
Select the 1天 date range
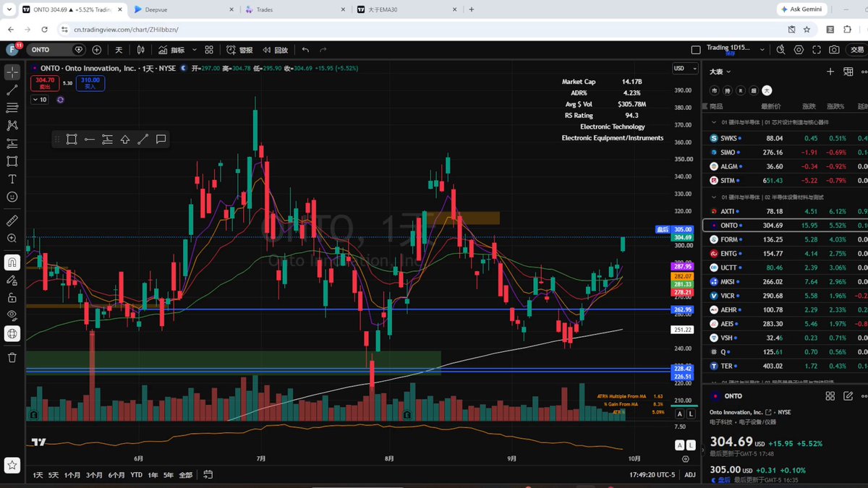38,475
